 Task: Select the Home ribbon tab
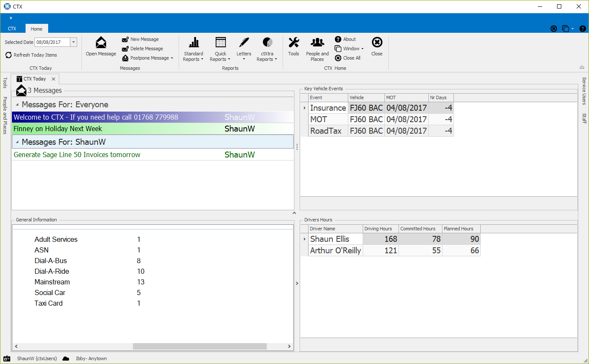37,29
